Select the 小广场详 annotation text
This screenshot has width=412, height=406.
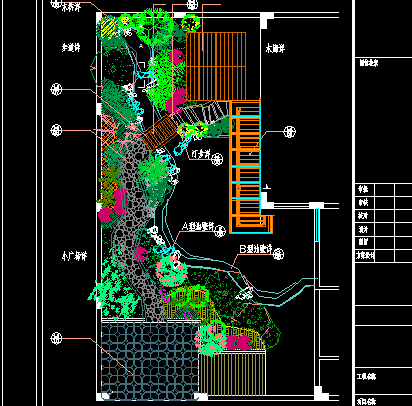coord(75,256)
